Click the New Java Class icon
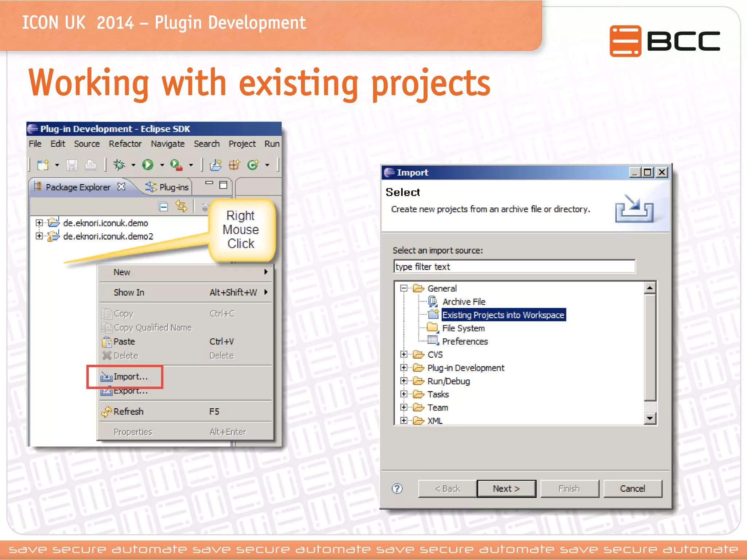747x560 pixels. pos(253,165)
